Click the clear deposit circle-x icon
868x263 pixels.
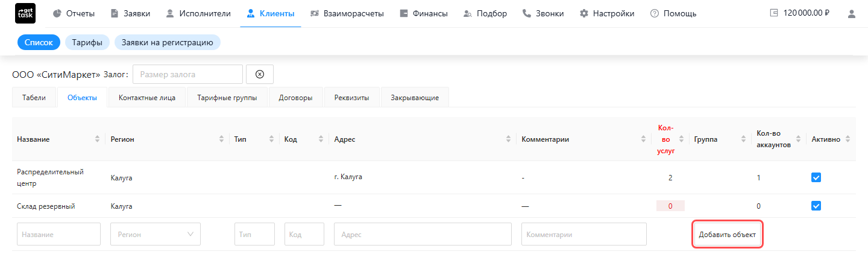point(260,74)
